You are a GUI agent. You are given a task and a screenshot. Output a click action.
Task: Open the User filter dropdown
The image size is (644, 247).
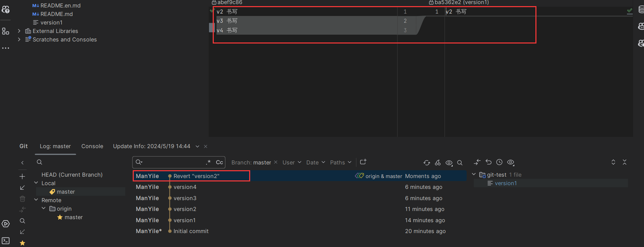point(292,163)
